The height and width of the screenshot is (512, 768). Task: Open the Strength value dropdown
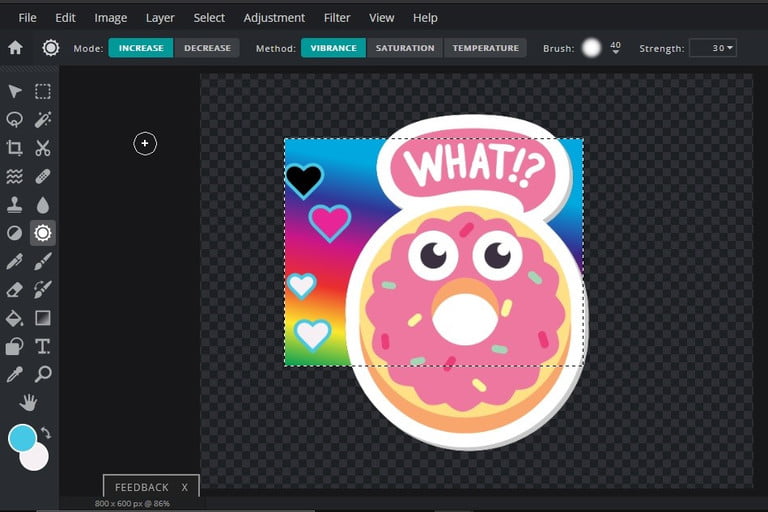[x=713, y=48]
